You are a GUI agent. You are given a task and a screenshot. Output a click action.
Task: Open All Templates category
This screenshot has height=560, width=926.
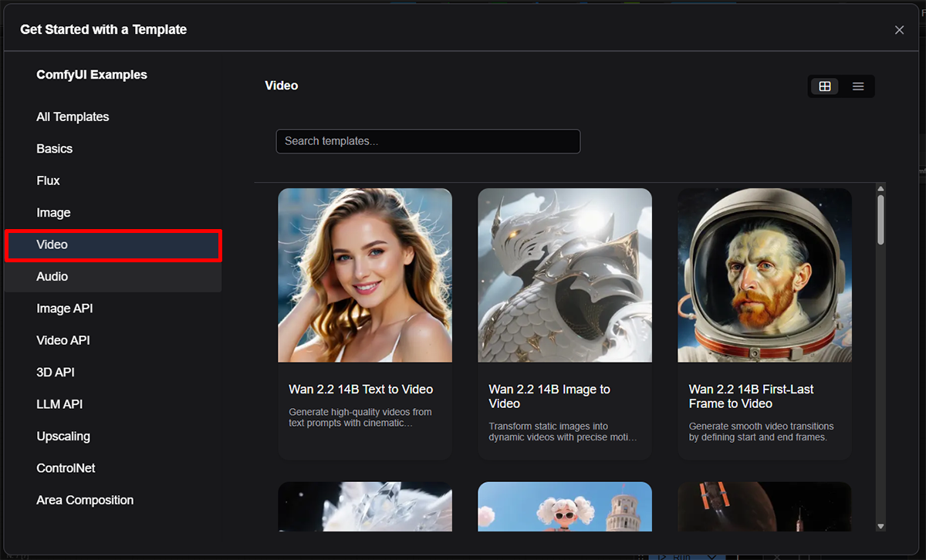point(113,117)
